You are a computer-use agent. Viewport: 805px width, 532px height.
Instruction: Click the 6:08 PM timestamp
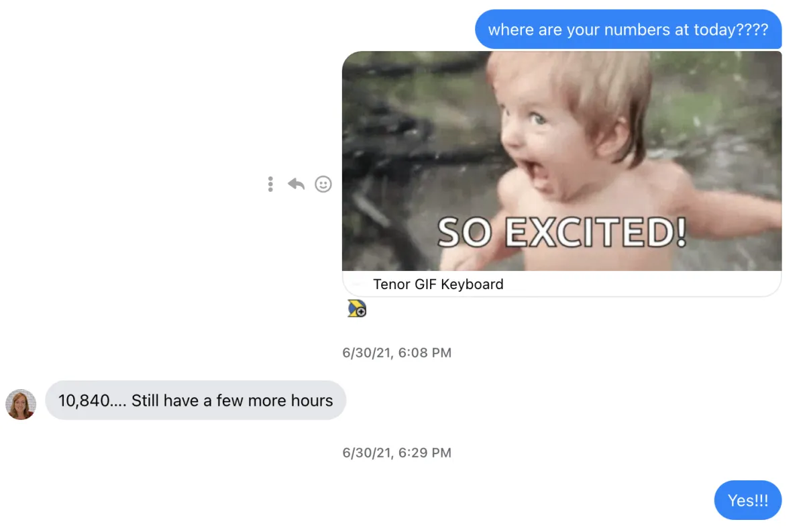396,353
